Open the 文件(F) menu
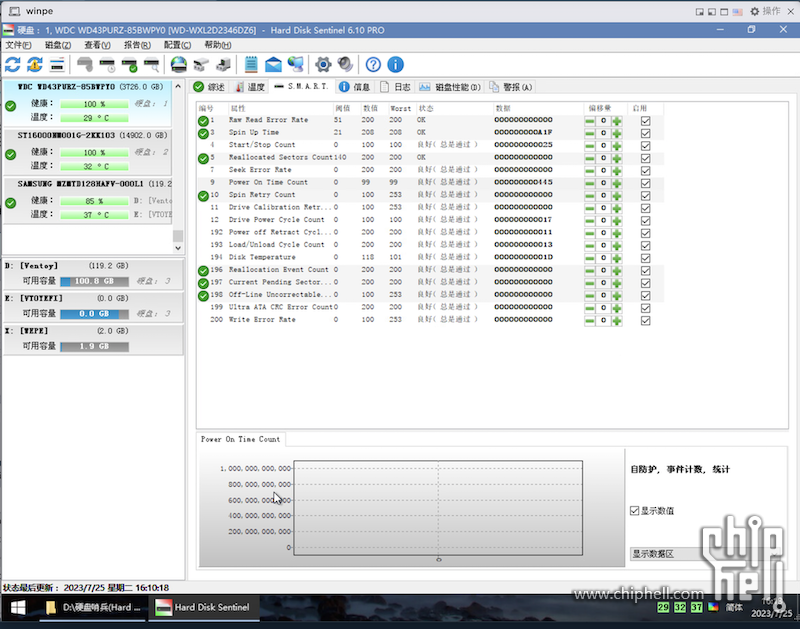The image size is (800, 629). pyautogui.click(x=18, y=45)
